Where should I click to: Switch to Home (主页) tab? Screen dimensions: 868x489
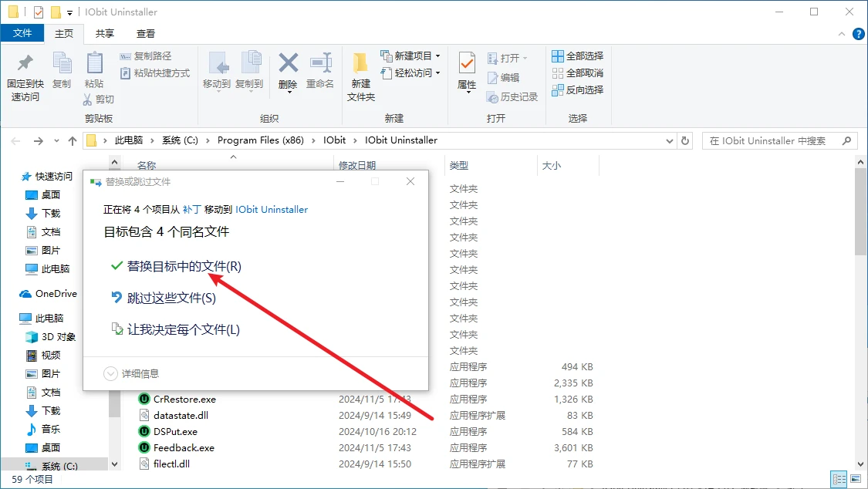click(64, 34)
